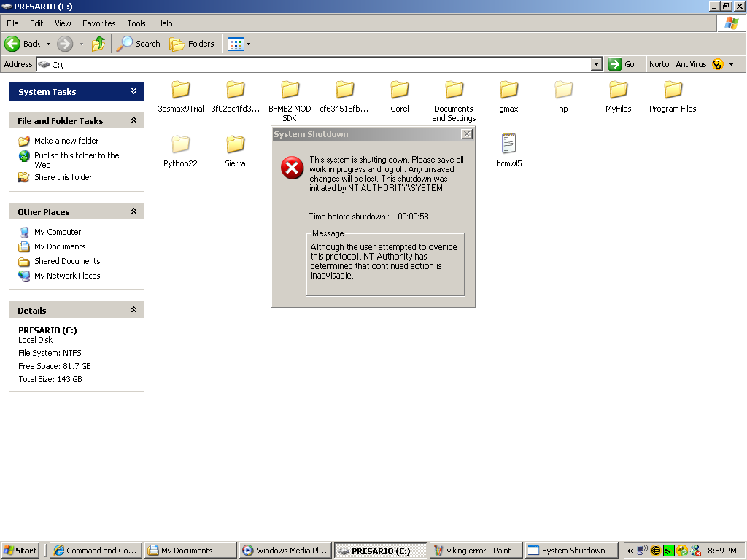Expand the System Tasks panel

(x=133, y=91)
